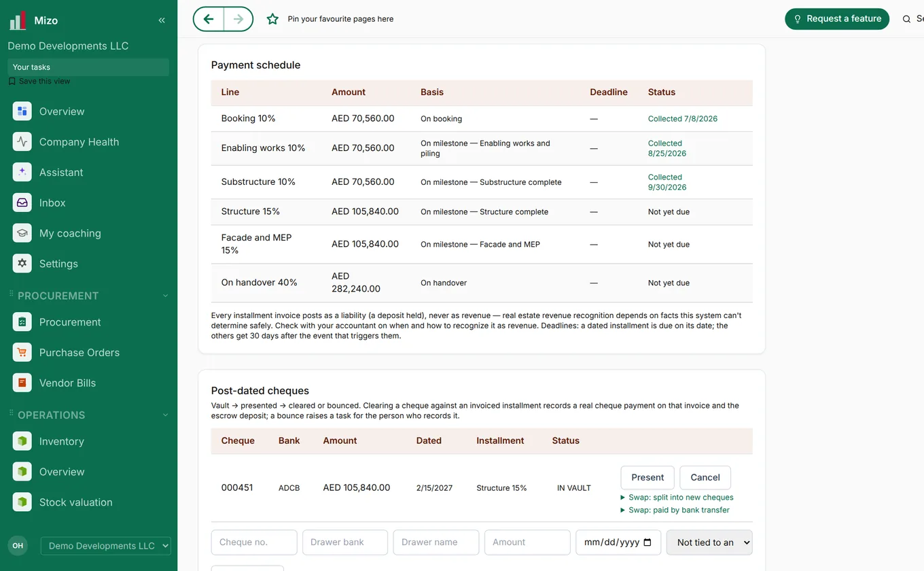Click the Mizo logo icon
The height and width of the screenshot is (571, 924).
18,20
